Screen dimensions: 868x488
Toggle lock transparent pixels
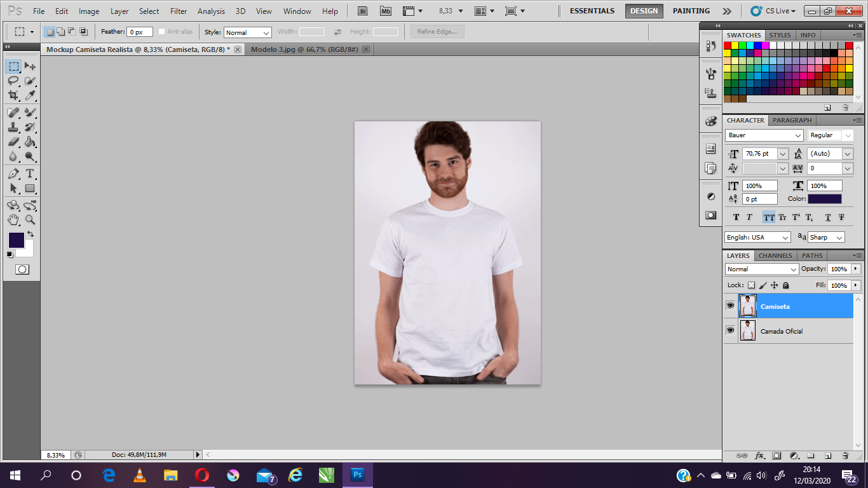coord(751,285)
